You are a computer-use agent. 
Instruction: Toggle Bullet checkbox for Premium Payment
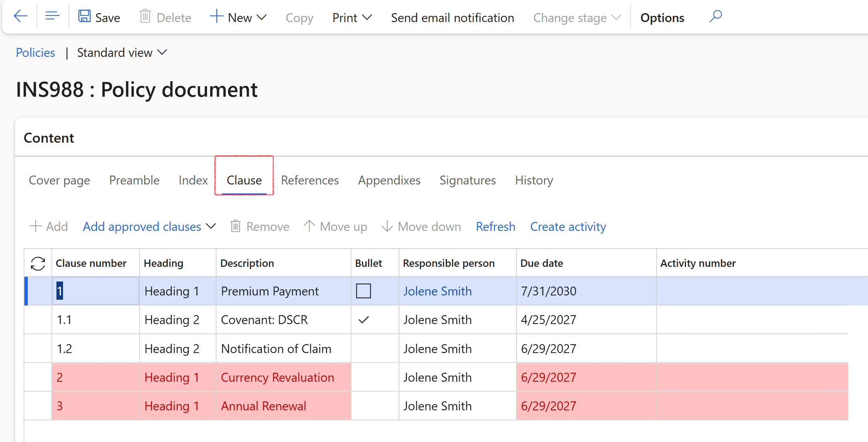click(x=363, y=291)
